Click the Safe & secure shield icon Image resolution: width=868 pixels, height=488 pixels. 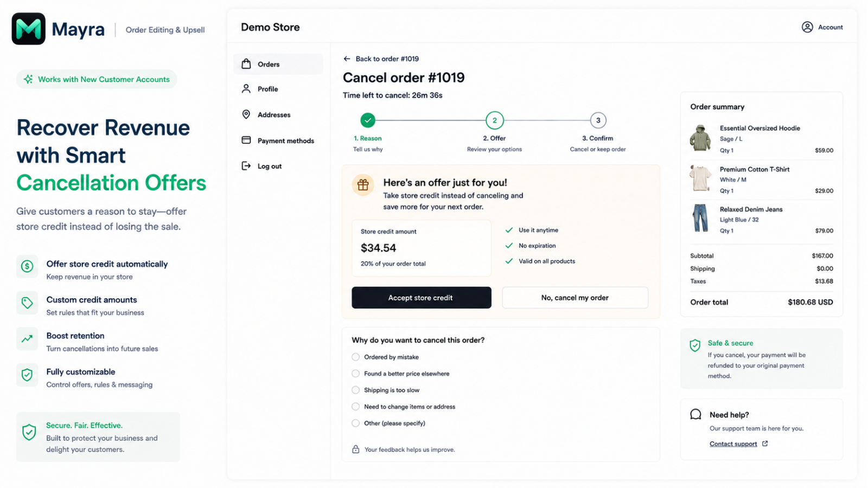695,345
